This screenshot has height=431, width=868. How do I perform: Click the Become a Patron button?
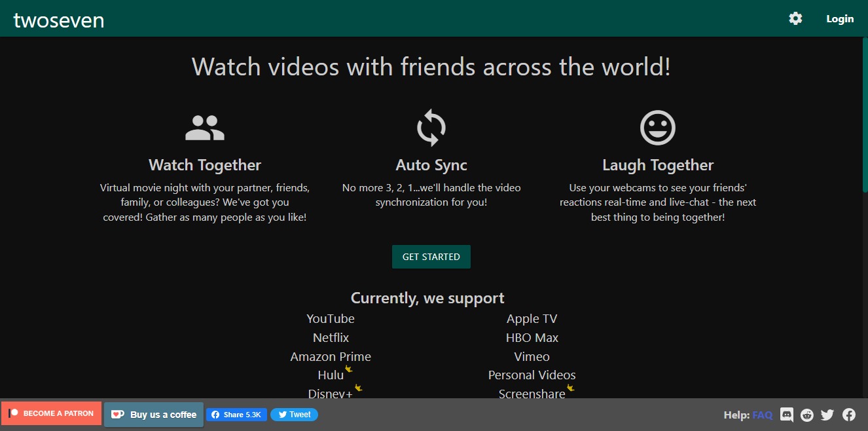pyautogui.click(x=51, y=413)
